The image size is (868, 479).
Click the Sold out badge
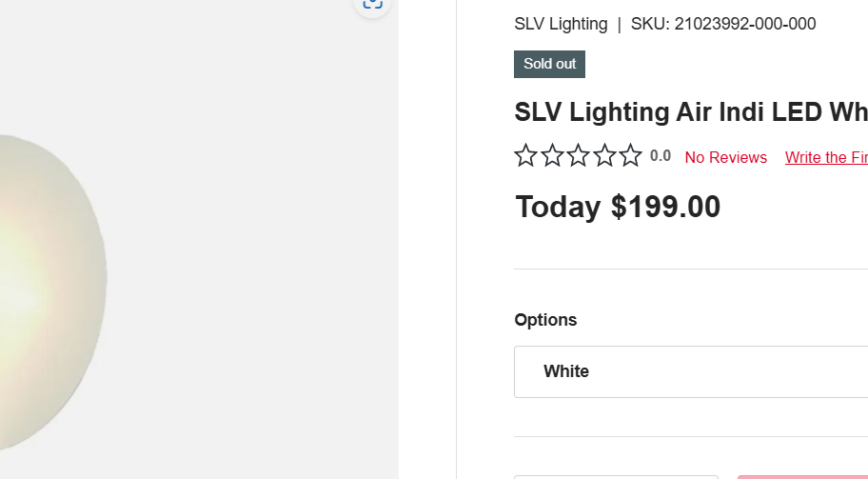[x=550, y=64]
